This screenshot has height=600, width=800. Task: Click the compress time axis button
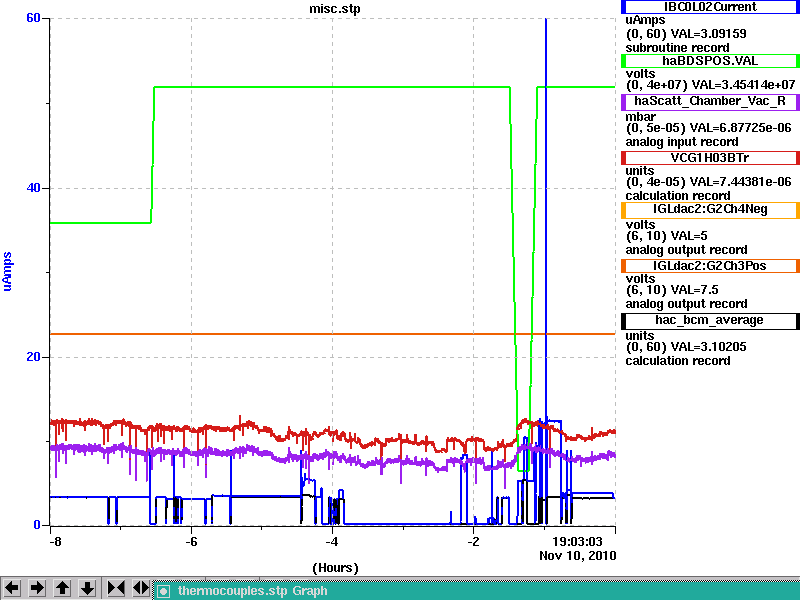[x=116, y=588]
